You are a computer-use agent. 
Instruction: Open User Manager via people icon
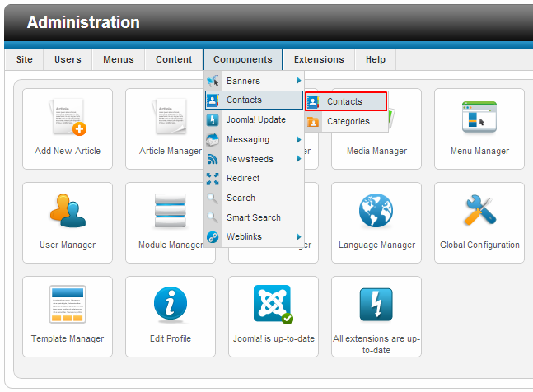(68, 211)
